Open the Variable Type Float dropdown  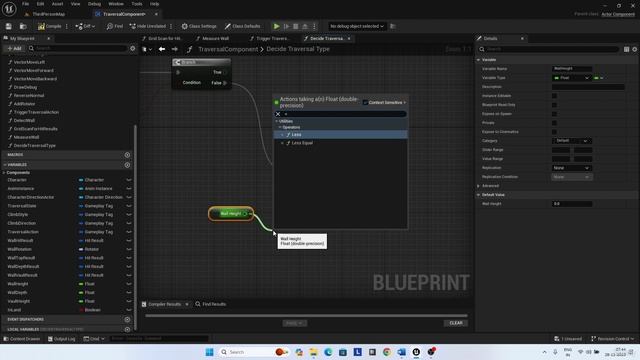[571, 78]
